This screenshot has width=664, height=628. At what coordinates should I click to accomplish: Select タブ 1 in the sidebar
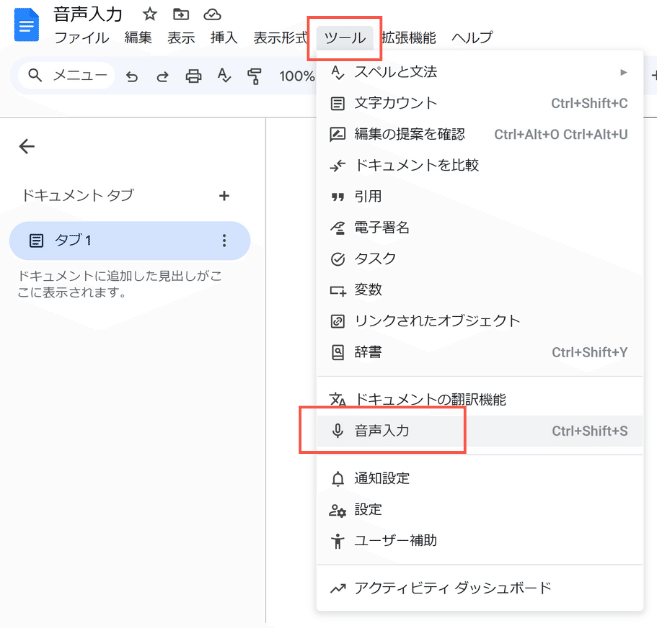(x=130, y=241)
